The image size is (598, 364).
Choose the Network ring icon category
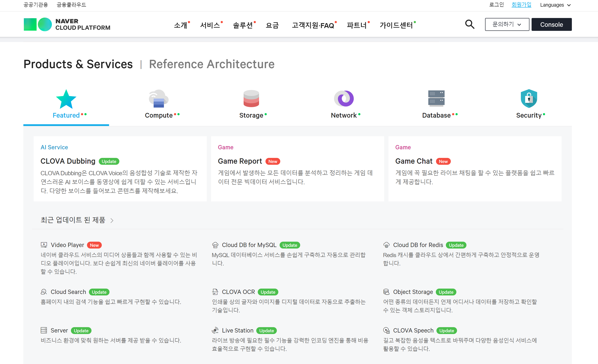[344, 99]
